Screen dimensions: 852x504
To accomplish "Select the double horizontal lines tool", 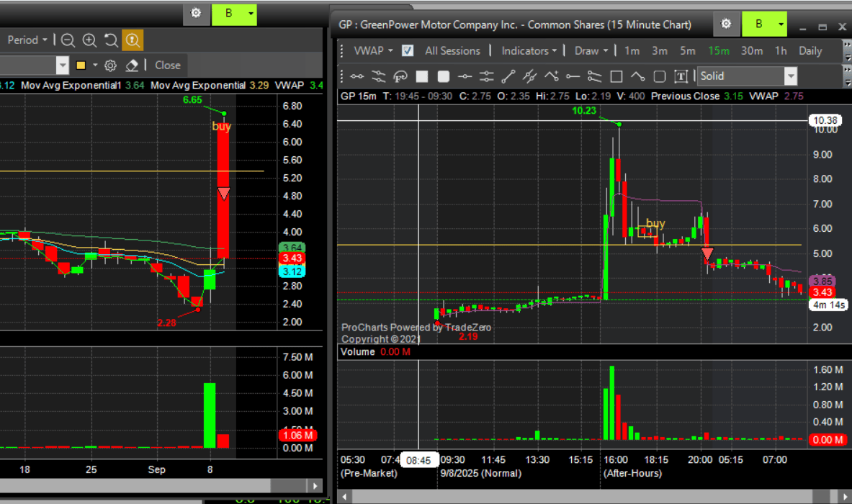I will coord(486,76).
